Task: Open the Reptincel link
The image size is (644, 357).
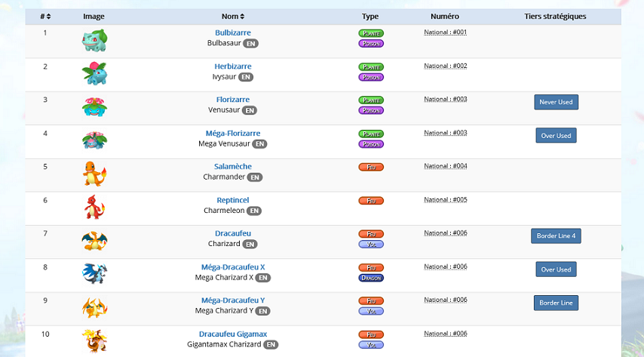Action: tap(233, 200)
